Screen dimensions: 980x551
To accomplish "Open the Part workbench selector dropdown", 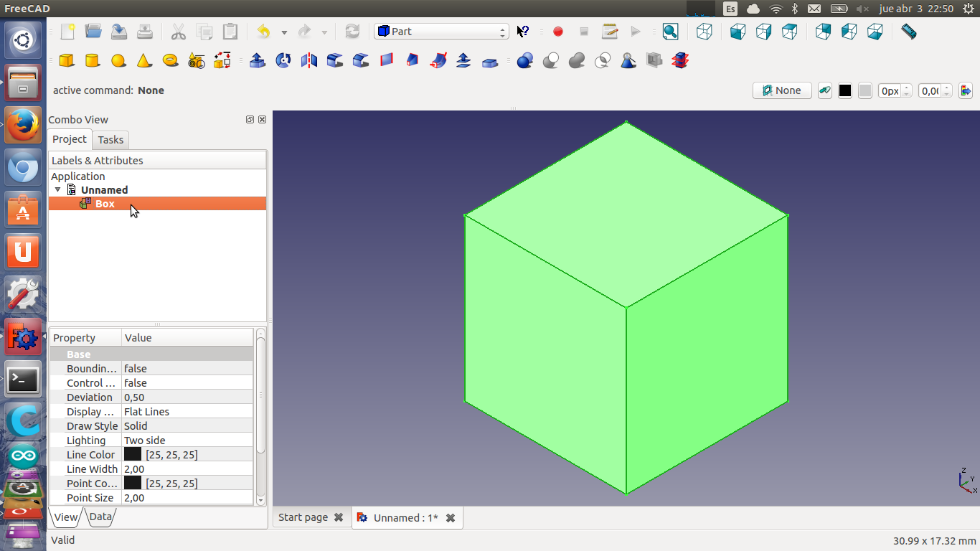I will coord(441,32).
